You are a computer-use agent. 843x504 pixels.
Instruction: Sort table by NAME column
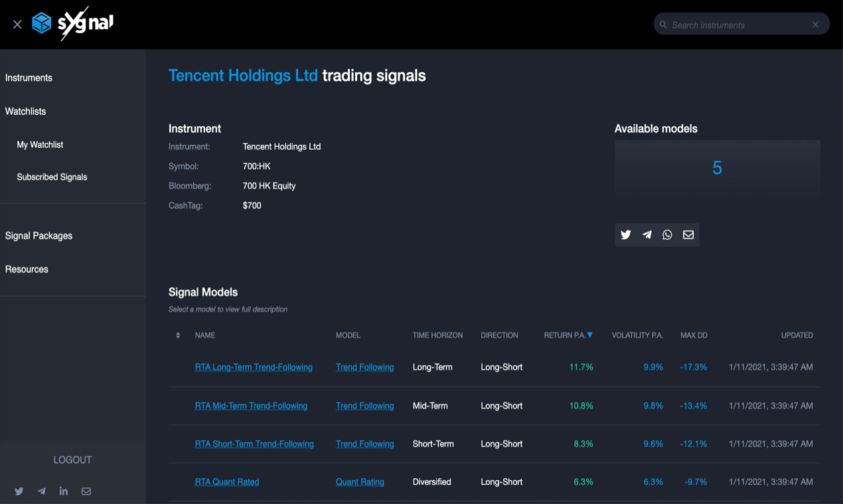[205, 336]
